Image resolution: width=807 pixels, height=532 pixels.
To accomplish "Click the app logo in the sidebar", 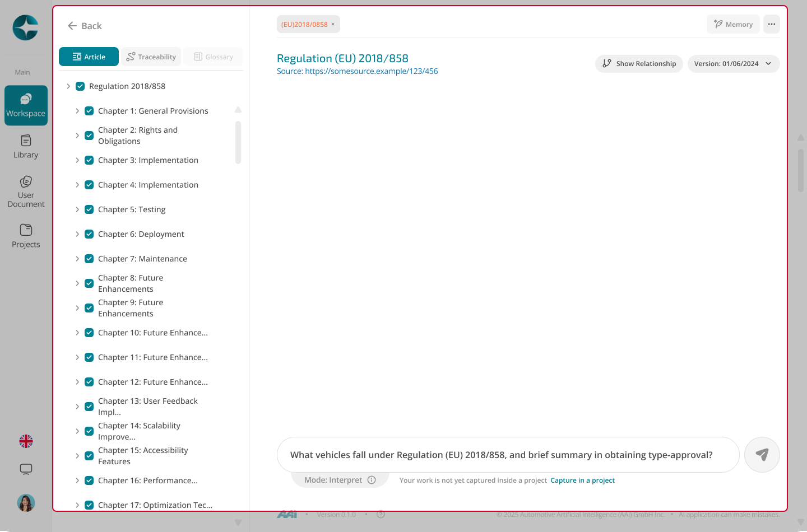I will click(x=26, y=28).
